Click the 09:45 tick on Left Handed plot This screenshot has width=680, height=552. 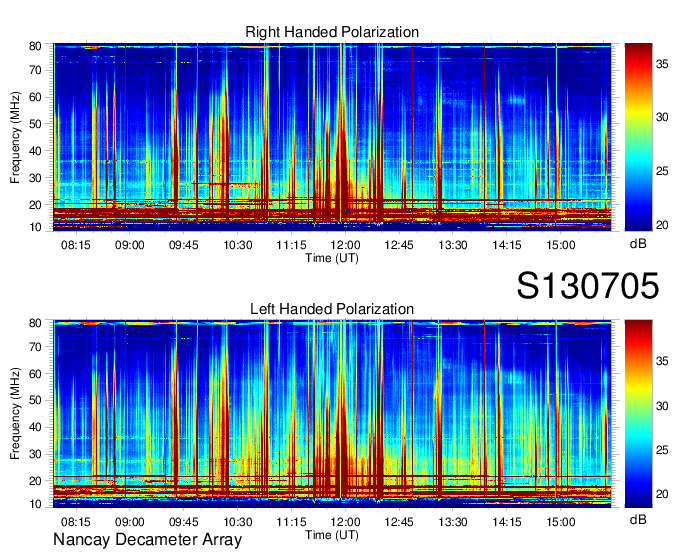pos(183,522)
